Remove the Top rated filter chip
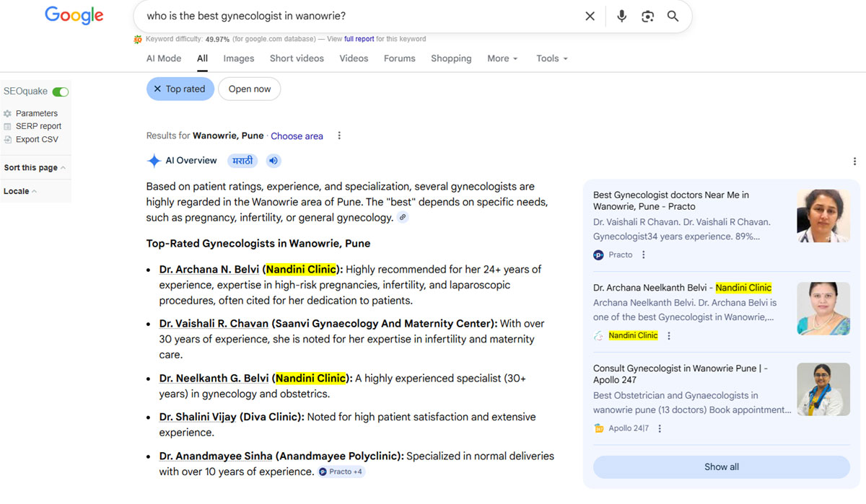This screenshot has height=504, width=866. [x=180, y=89]
